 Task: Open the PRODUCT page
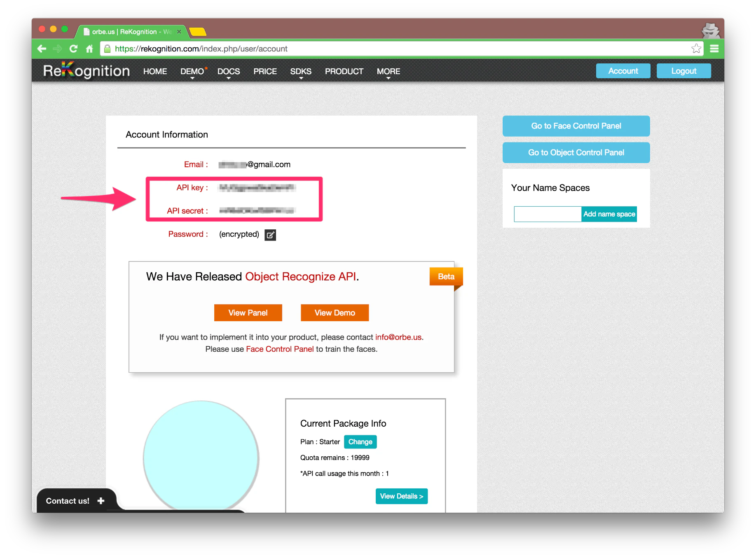[344, 71]
